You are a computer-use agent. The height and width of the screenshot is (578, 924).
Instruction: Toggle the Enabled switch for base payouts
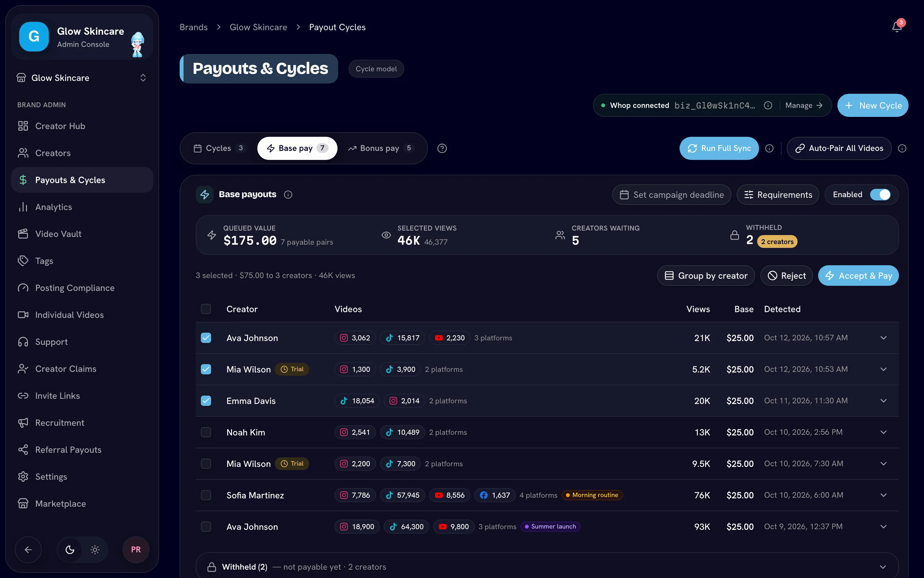(x=880, y=195)
